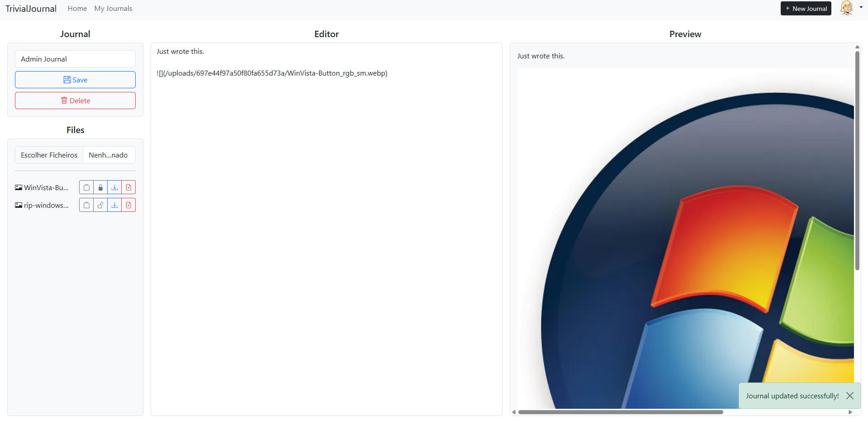Image resolution: width=868 pixels, height=421 pixels.
Task: Delete the rip-windows... file
Action: tap(128, 205)
